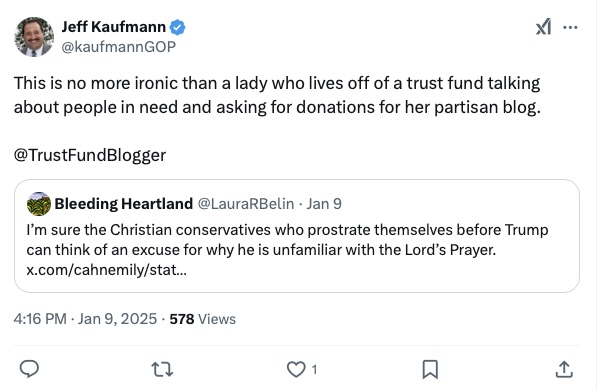The height and width of the screenshot is (390, 597).
Task: Open the Jeff Kaufmann display name
Action: click(113, 27)
